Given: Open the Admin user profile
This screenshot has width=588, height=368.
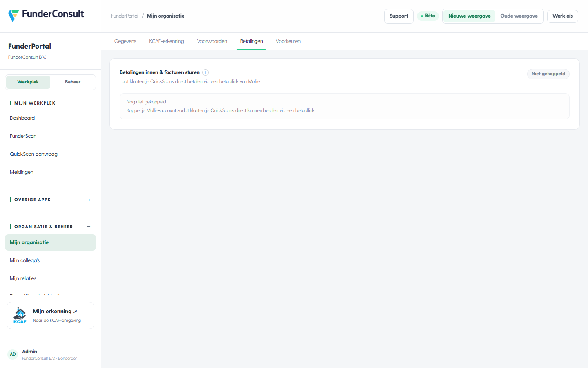Looking at the screenshot, I should (x=50, y=355).
